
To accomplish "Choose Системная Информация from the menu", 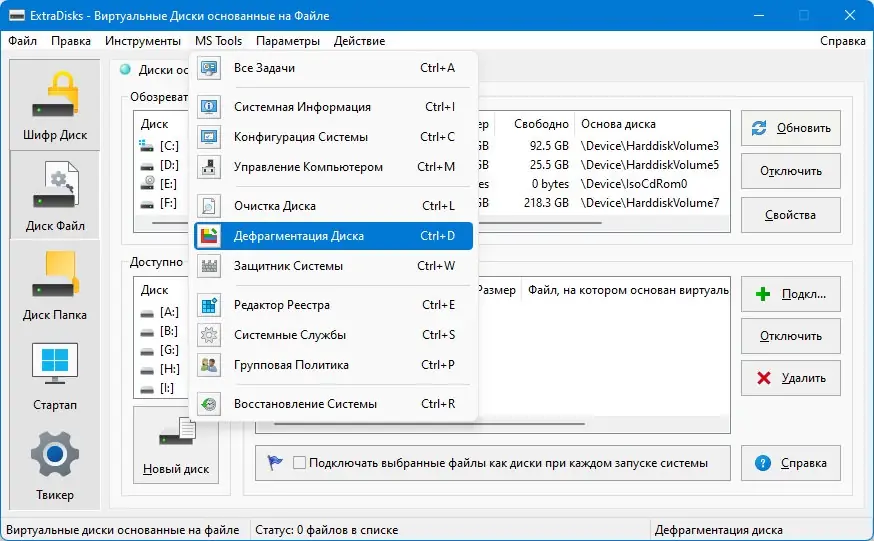I will [x=333, y=106].
